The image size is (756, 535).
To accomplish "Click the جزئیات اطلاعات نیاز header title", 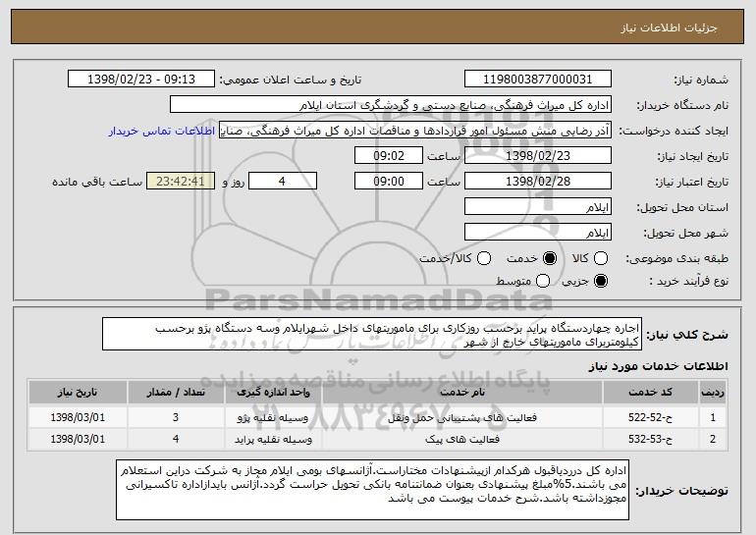I will click(x=669, y=27).
